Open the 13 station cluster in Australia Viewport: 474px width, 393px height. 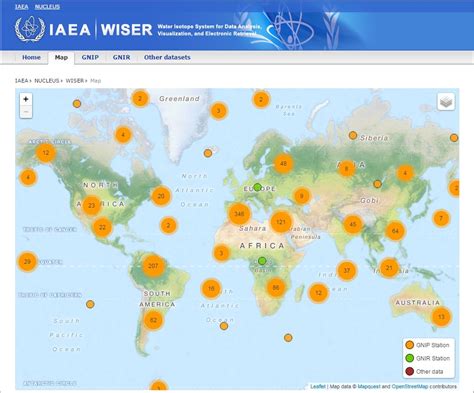click(441, 317)
